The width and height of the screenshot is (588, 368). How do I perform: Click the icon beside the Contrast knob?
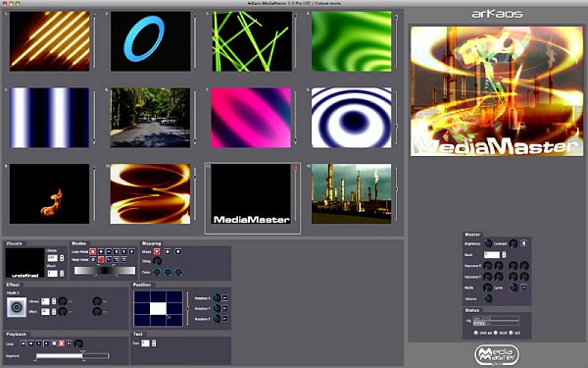[524, 243]
